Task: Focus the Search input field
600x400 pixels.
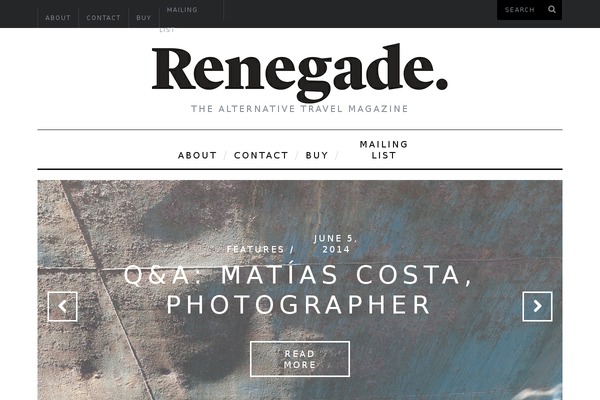Action: tap(522, 10)
